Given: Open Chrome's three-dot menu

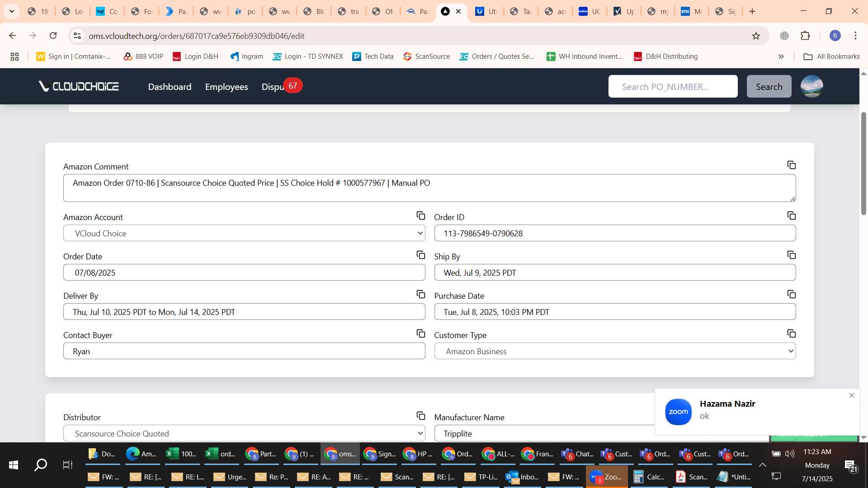Looking at the screenshot, I should (855, 36).
